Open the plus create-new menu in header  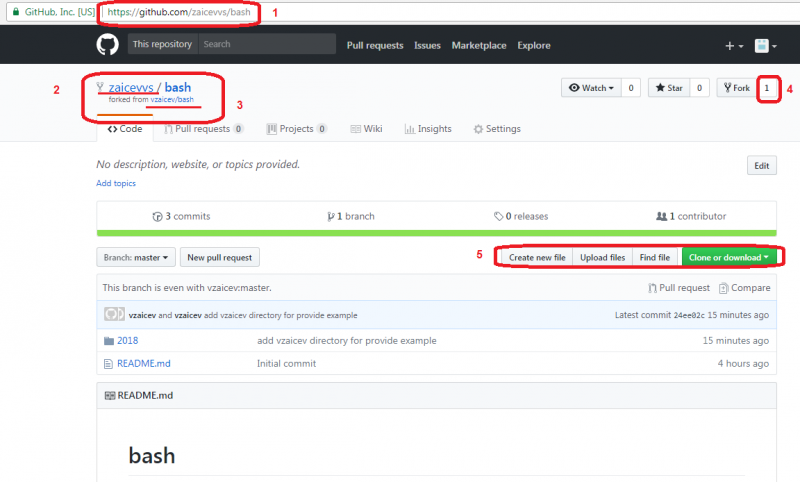734,46
